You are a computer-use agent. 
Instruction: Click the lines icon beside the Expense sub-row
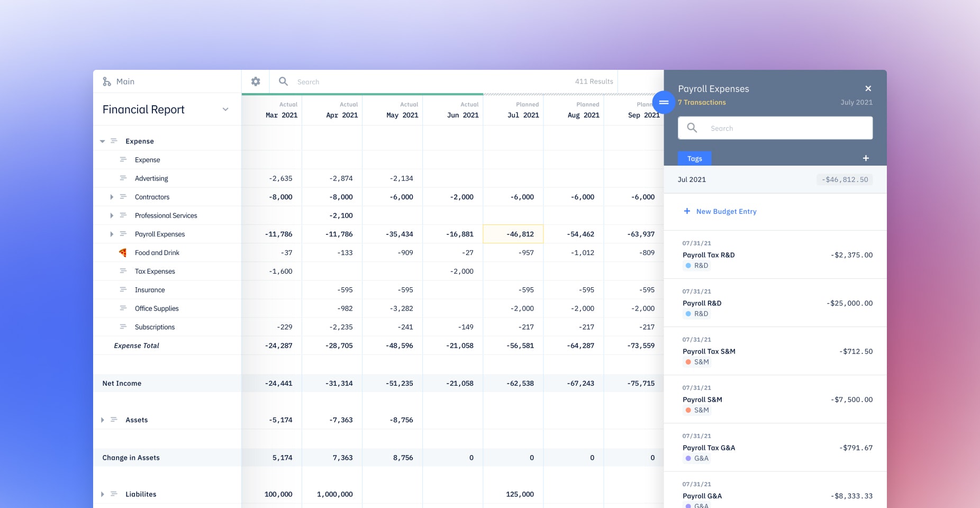coord(123,160)
